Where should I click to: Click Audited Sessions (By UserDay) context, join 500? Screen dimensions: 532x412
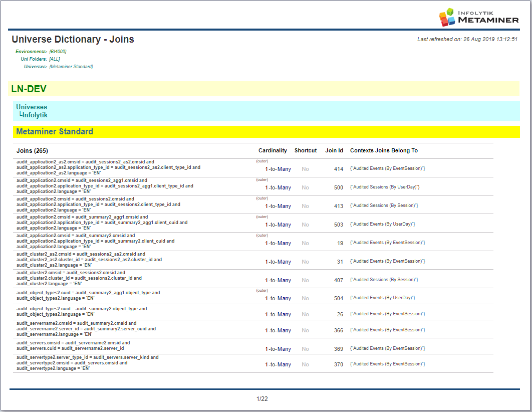[385, 187]
